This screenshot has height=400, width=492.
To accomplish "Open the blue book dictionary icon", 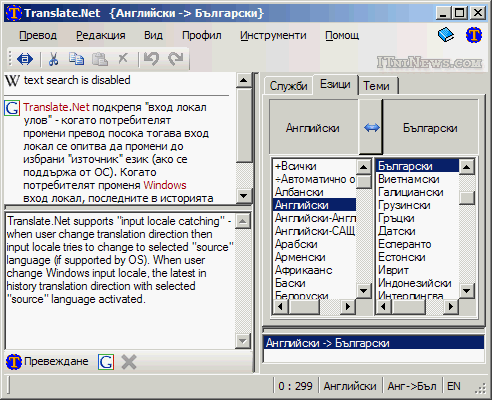I will tap(446, 35).
